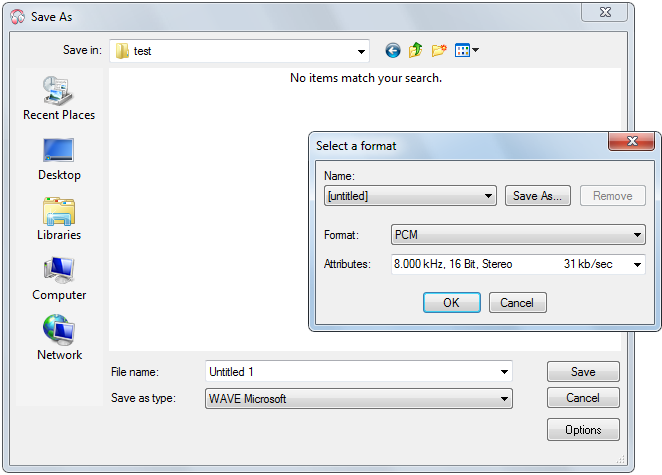Viewport: 662px width, 475px height.
Task: Click OK in Select a format dialog
Action: [451, 303]
